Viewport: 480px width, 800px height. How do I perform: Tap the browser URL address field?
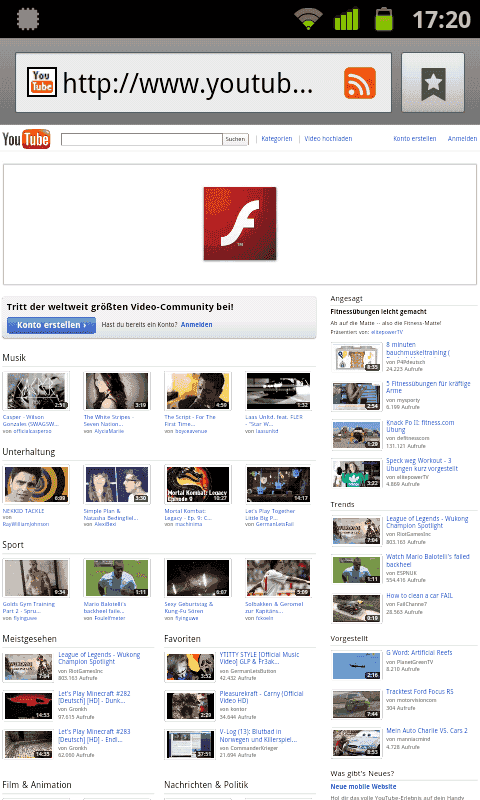[x=204, y=83]
